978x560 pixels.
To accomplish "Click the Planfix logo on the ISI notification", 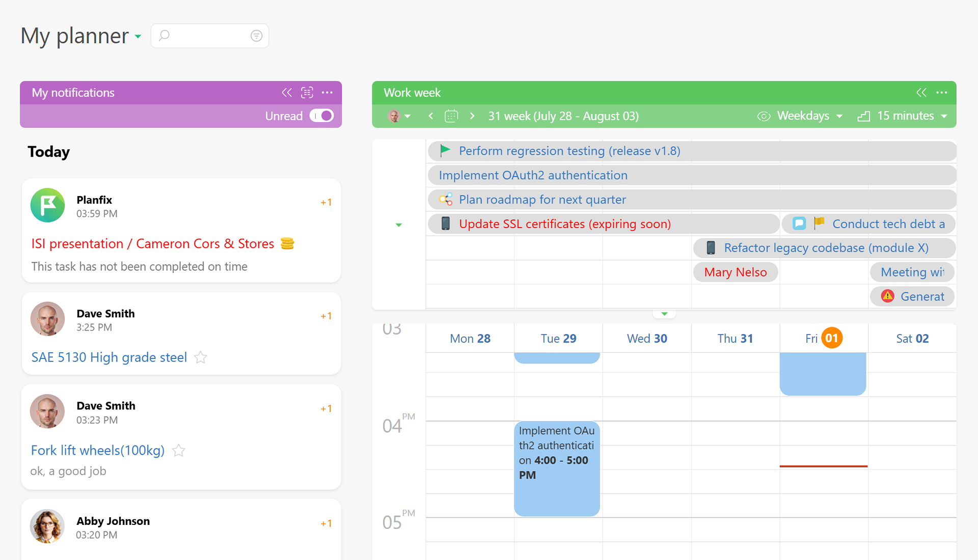I will (47, 205).
